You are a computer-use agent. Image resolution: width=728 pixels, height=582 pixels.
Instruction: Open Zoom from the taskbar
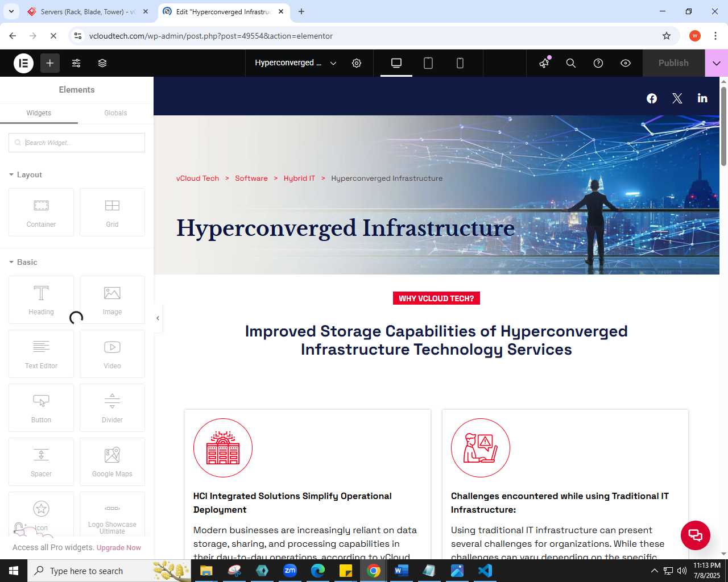[x=290, y=571]
